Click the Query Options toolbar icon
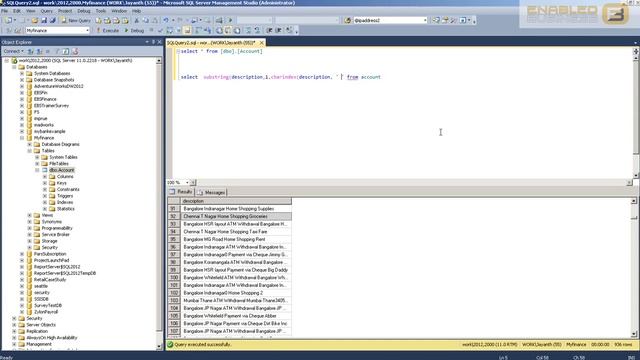Viewport: 640px width, 360px height. [x=178, y=30]
